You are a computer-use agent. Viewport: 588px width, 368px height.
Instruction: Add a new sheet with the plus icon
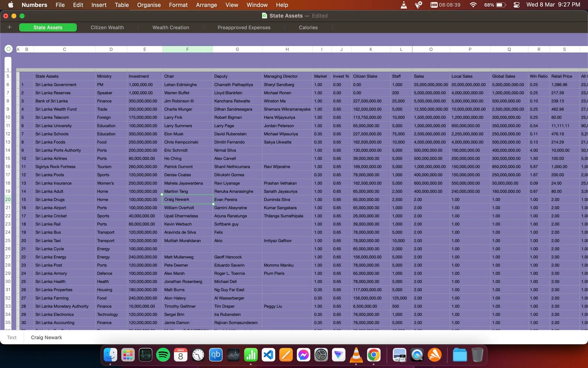(x=9, y=27)
